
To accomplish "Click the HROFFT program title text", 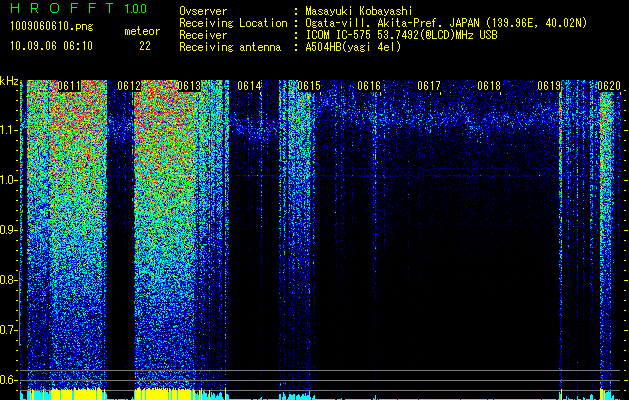I will (61, 8).
